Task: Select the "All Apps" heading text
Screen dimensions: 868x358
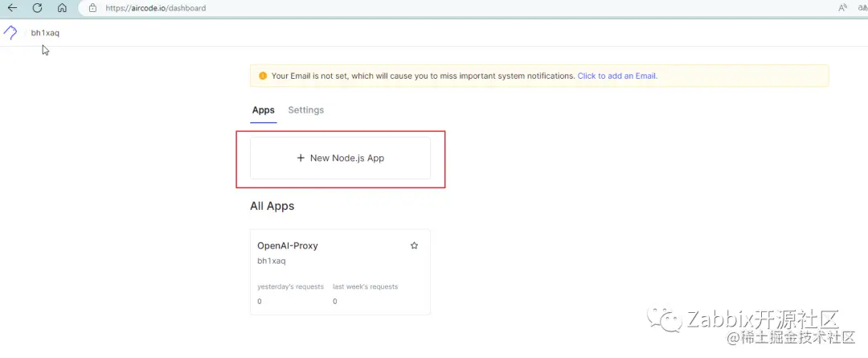Action: tap(272, 206)
